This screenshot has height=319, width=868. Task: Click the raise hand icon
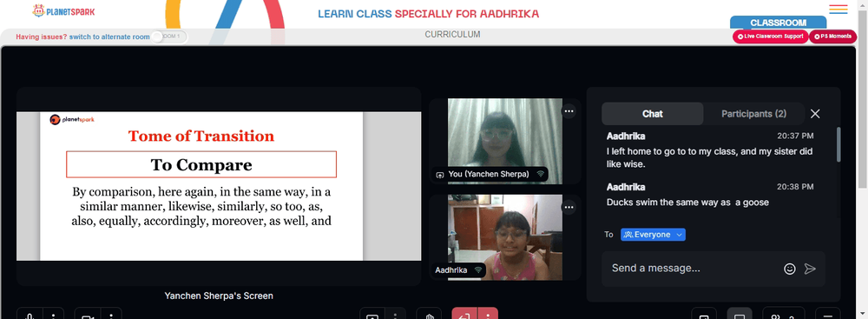(429, 314)
